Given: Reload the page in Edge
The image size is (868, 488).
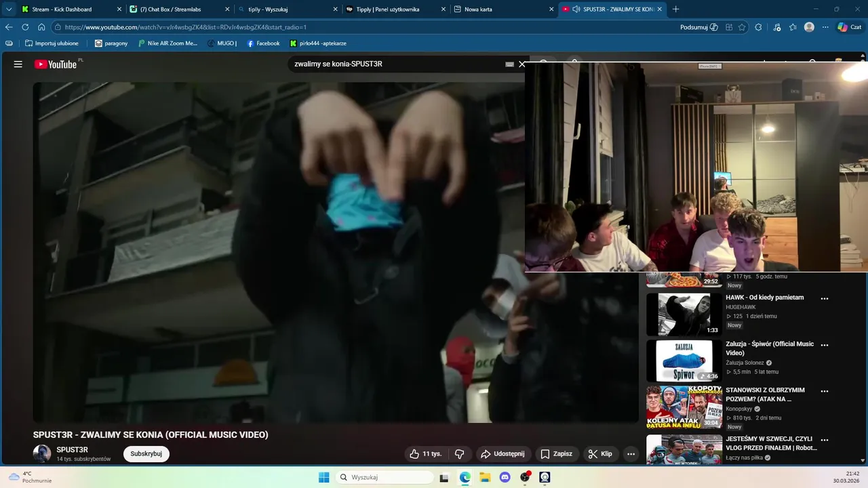Looking at the screenshot, I should 25,27.
